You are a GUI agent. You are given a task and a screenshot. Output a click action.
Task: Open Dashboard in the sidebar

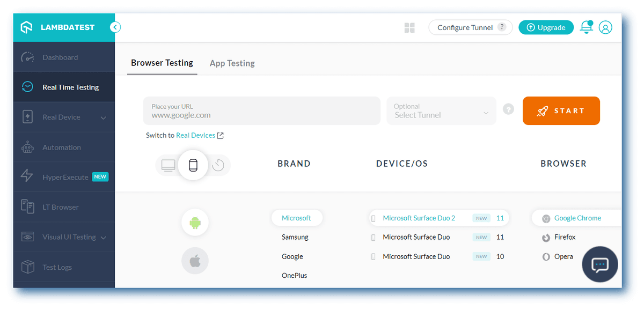pyautogui.click(x=64, y=57)
